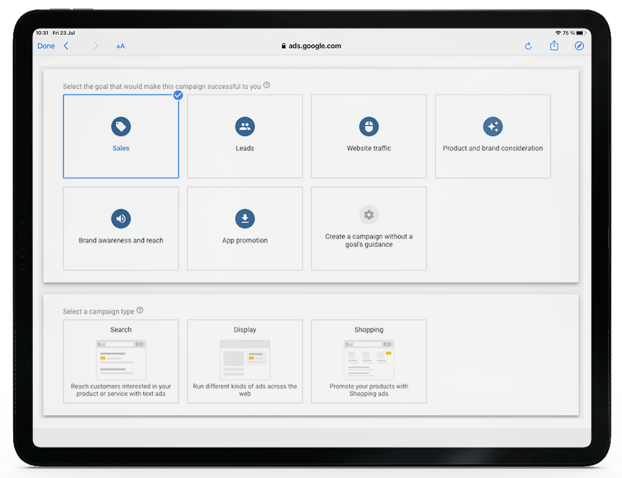Screen dimensions: 622x478
Task: Click the Shopping campaign preview thumbnail
Action: coord(369,359)
